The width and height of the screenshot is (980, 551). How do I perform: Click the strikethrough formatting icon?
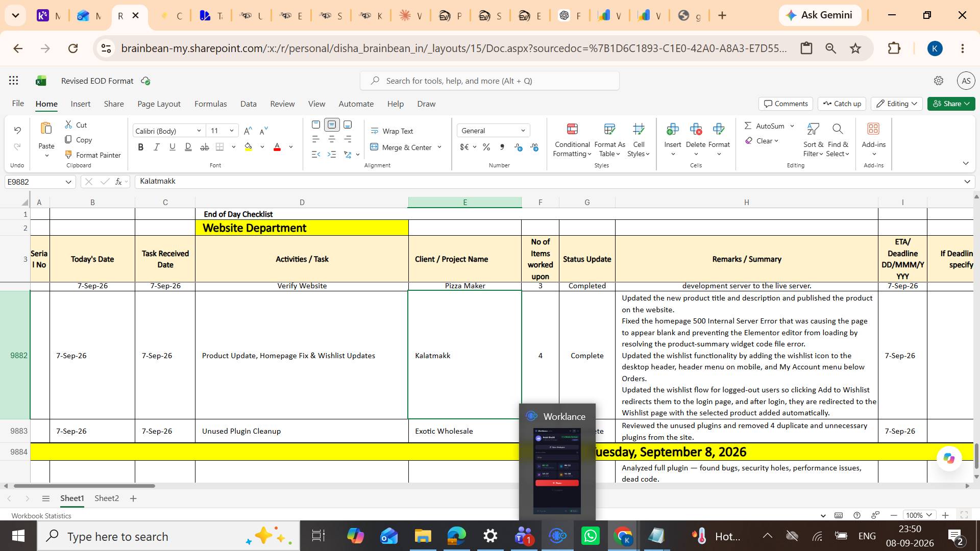(204, 147)
